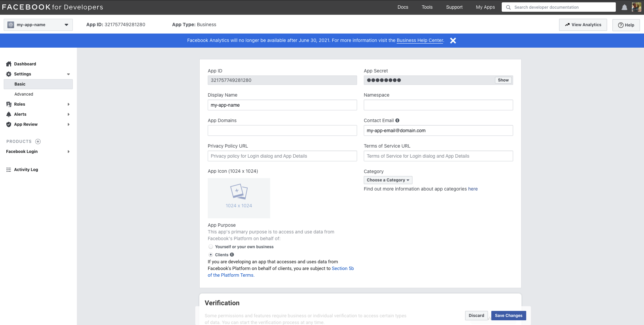Screen dimensions: 644x325
Task: Click the Contact Email info icon
Action: tap(397, 120)
